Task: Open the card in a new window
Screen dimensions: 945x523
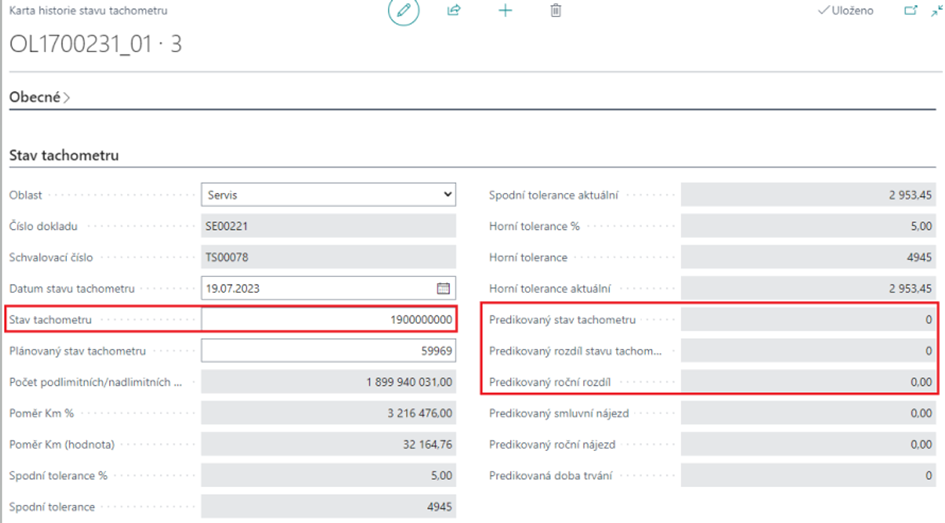Action: 910,11
